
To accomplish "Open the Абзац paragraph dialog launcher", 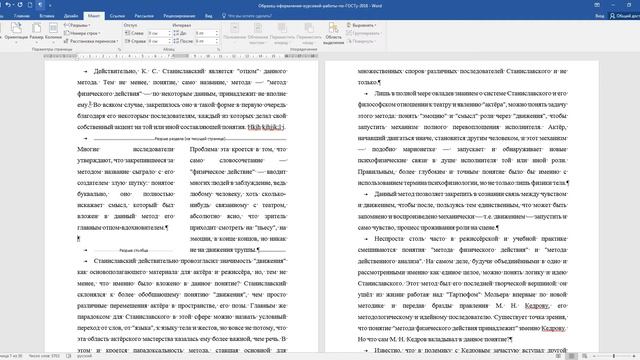I will click(218, 49).
